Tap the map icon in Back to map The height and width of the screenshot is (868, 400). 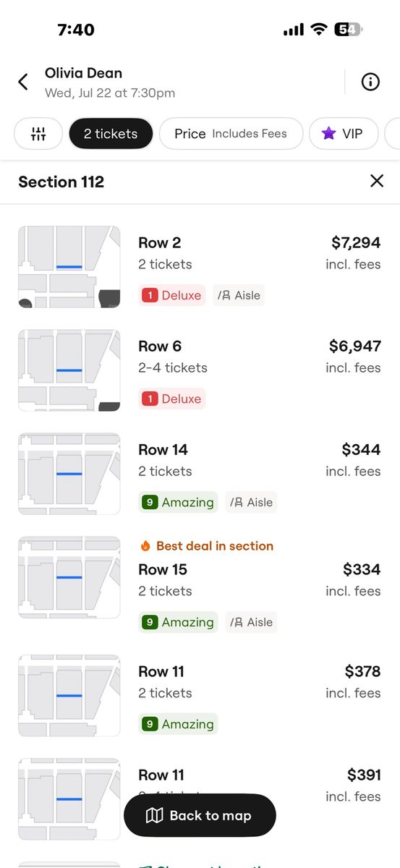pyautogui.click(x=154, y=816)
